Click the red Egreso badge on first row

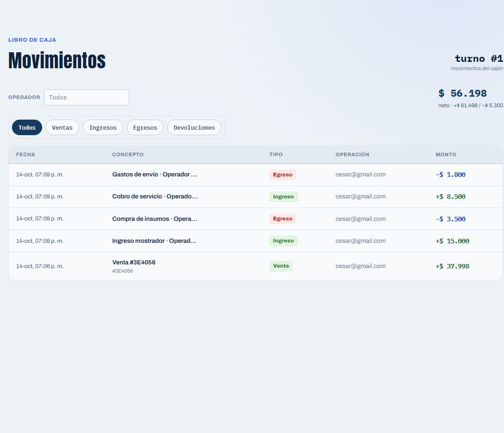click(x=283, y=175)
